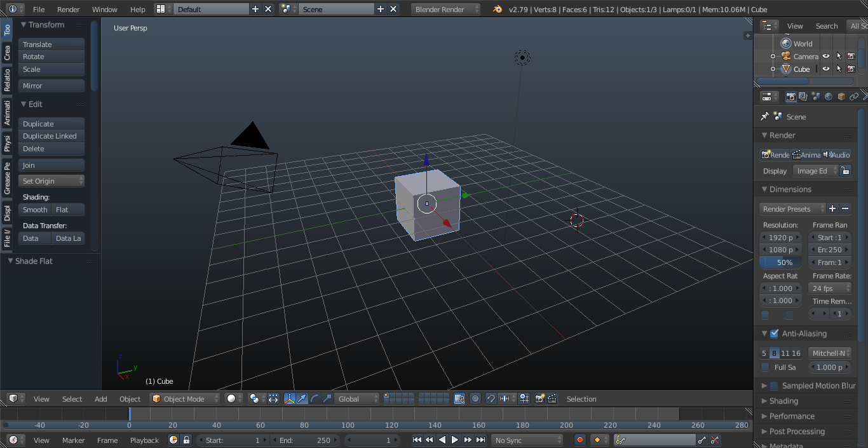The width and height of the screenshot is (868, 448).
Task: Open the Render menu in info bar
Action: coord(69,9)
